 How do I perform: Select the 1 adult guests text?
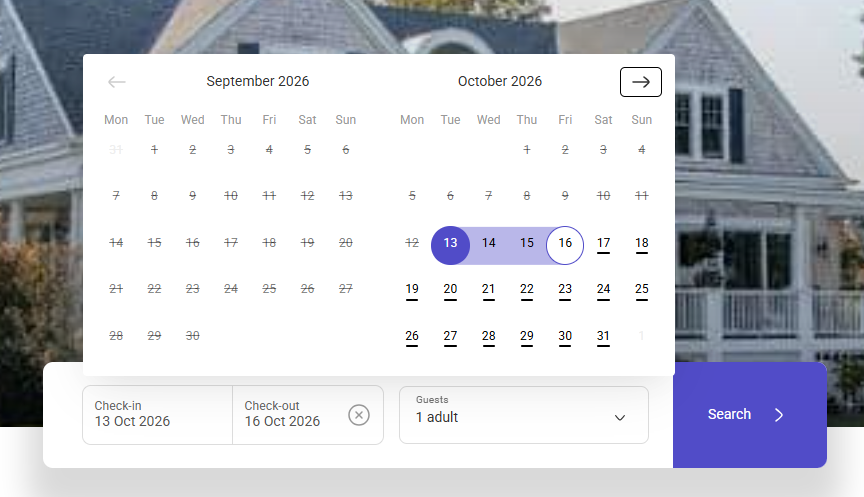(437, 417)
